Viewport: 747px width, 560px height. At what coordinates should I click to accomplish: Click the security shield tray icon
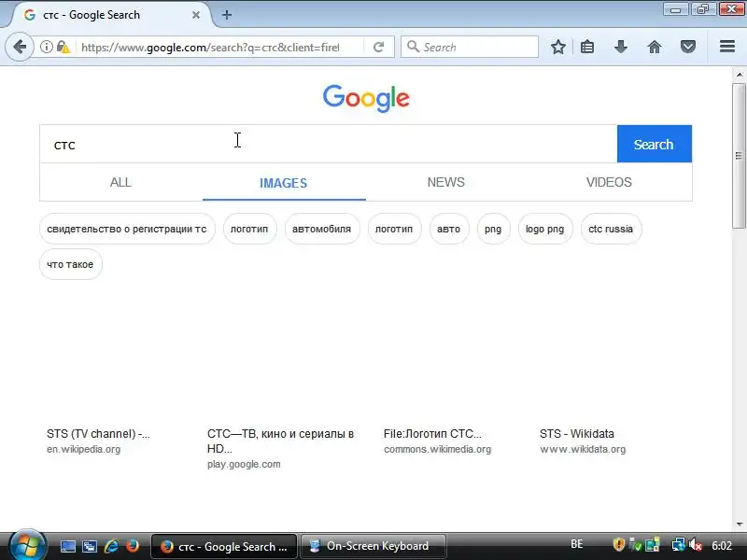click(x=618, y=544)
